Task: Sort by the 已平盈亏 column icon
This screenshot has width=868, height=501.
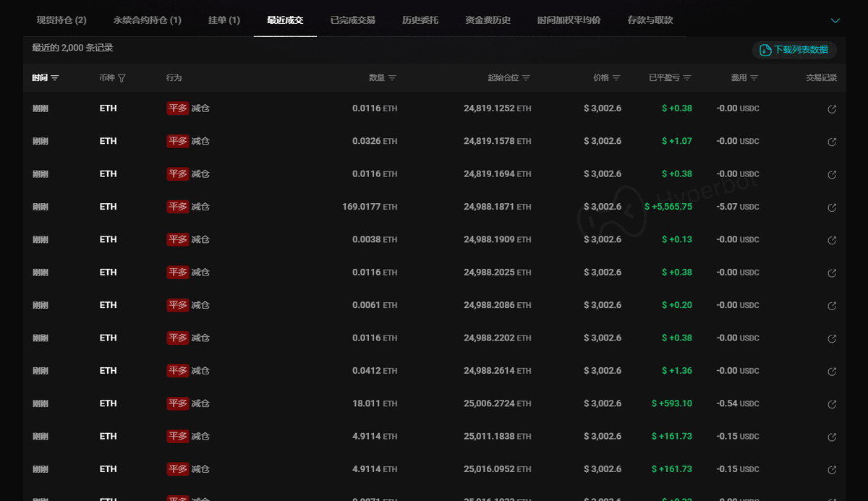Action: 688,77
